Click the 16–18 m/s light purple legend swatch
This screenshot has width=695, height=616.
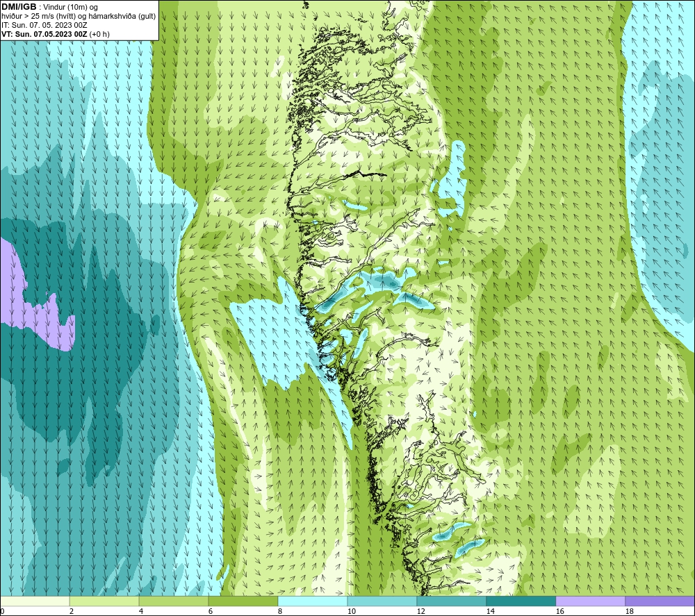coord(590,601)
